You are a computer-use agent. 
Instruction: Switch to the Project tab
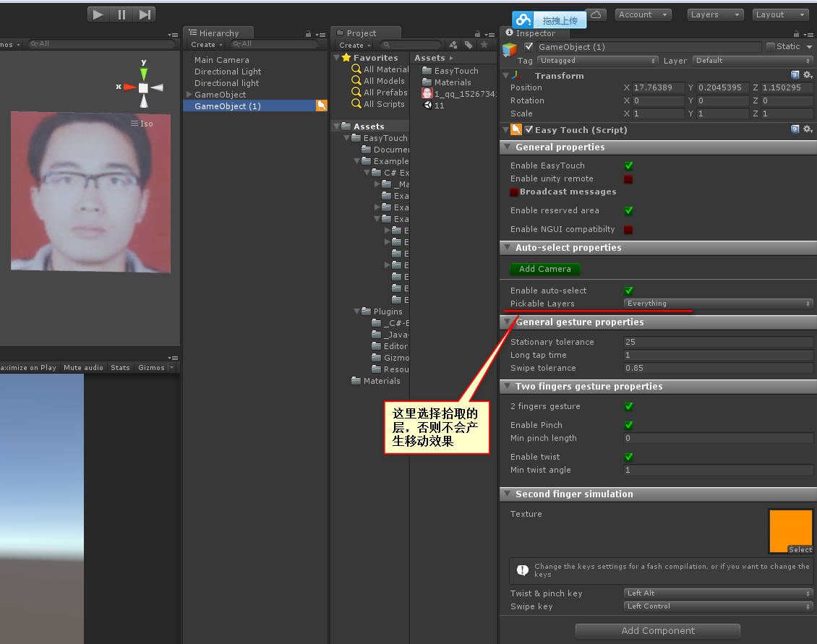[365, 33]
